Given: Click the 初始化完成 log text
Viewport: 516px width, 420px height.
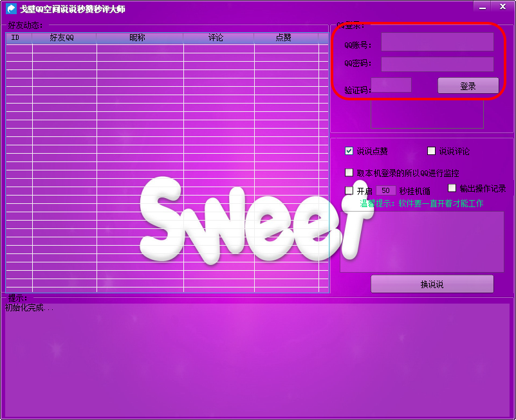Looking at the screenshot, I should click(29, 308).
